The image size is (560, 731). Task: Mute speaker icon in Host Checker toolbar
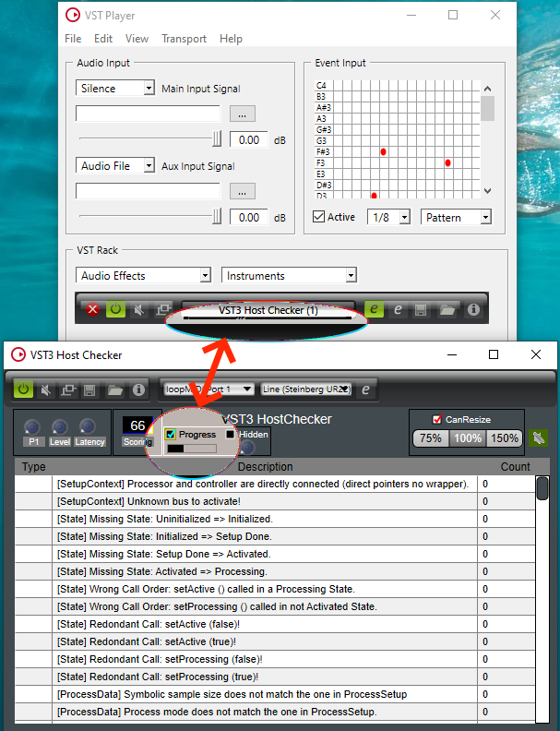pos(45,389)
